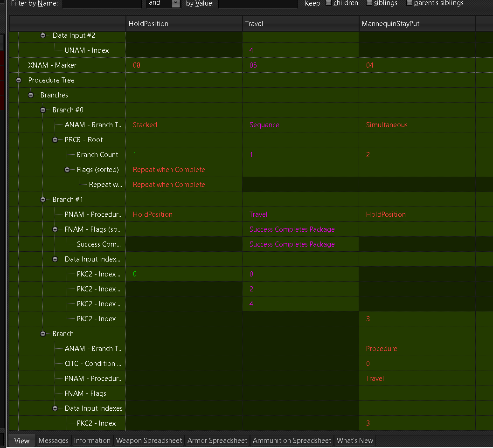Click the Stacked cell under HoldPosition
This screenshot has height=448, width=493.
(x=184, y=125)
